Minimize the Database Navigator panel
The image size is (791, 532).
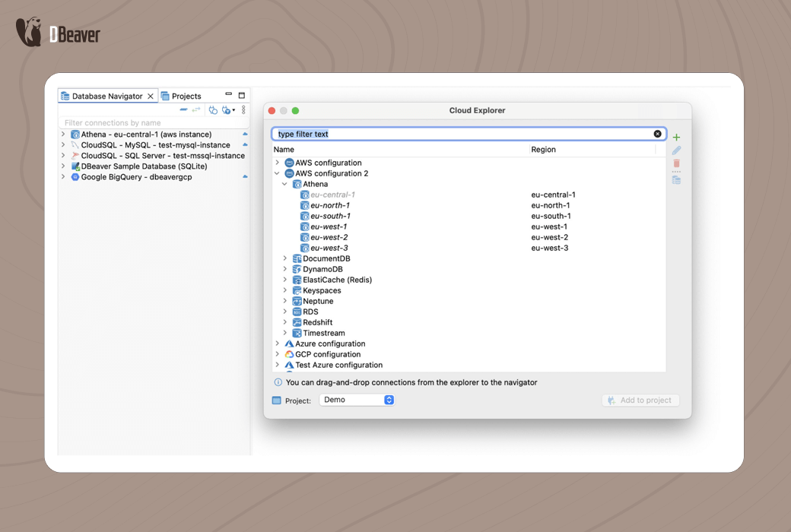click(228, 96)
